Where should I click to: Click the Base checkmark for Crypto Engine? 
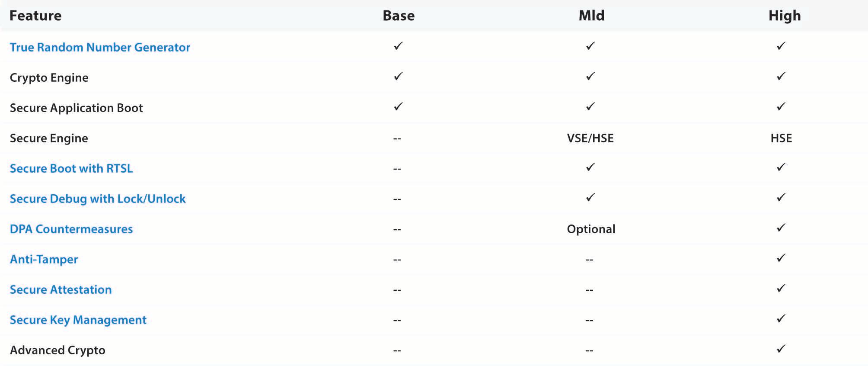click(398, 77)
